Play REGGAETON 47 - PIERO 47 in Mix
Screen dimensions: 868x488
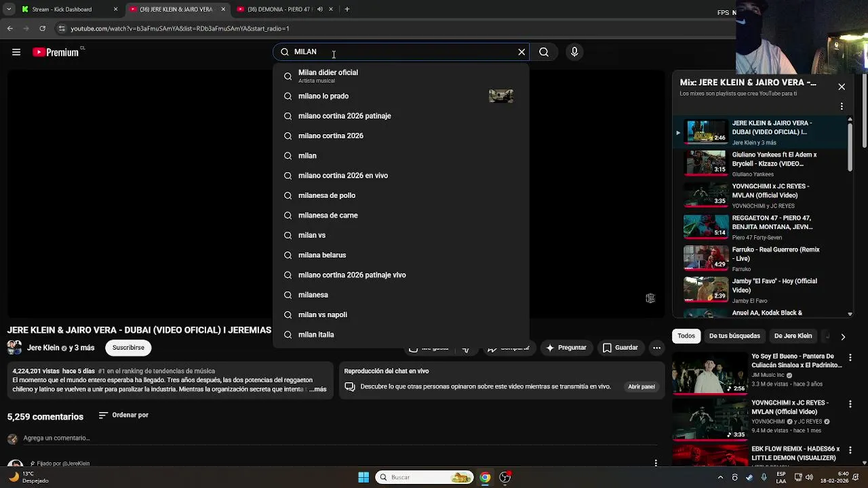[x=759, y=227]
